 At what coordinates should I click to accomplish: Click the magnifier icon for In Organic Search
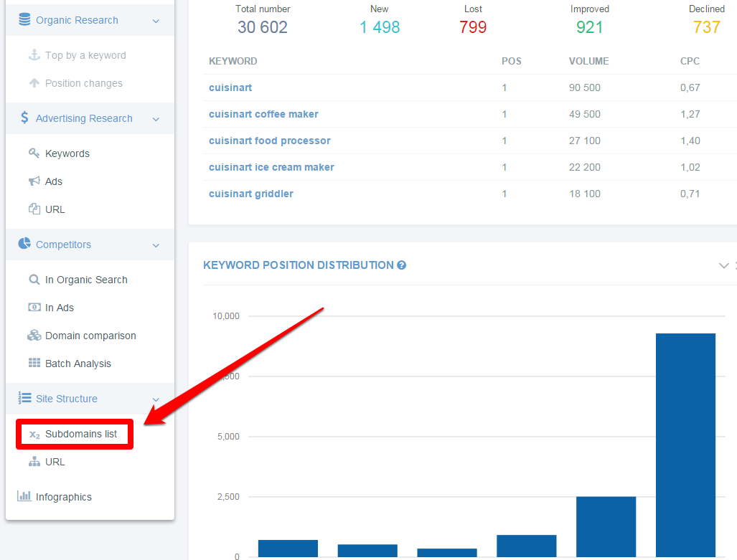(34, 280)
